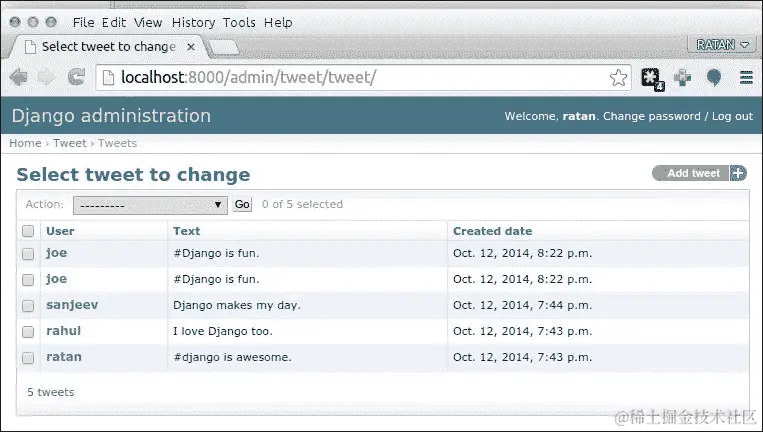
Task: Close the Select tweet to change tab
Action: click(x=191, y=46)
